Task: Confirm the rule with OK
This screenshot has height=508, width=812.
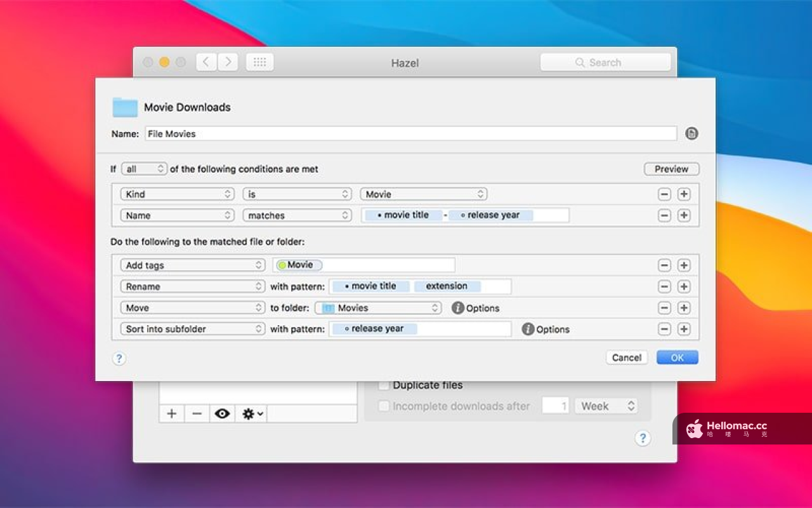Action: [x=678, y=358]
